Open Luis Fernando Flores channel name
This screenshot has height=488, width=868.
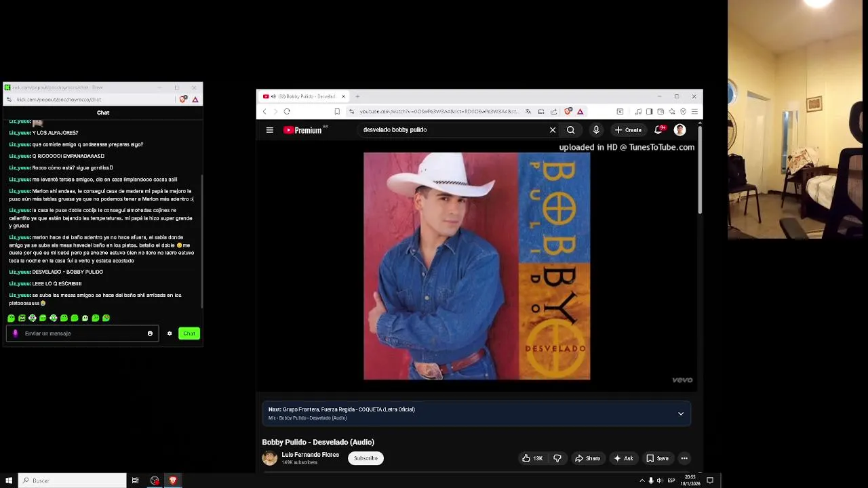point(311,455)
